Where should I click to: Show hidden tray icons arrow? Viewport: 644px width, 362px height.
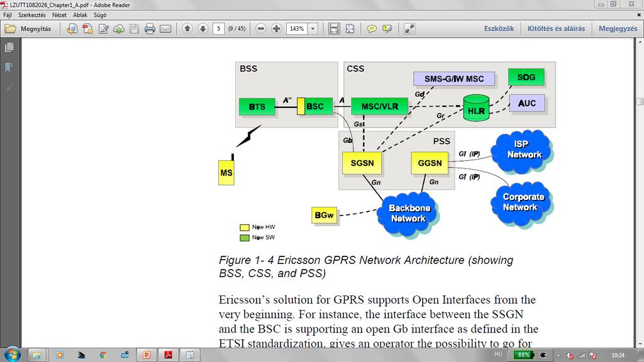tap(558, 356)
